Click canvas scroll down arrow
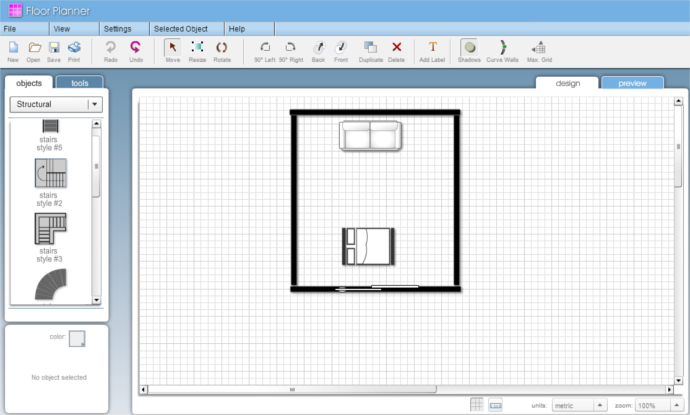Screen dimensions: 690x415 tap(678, 381)
